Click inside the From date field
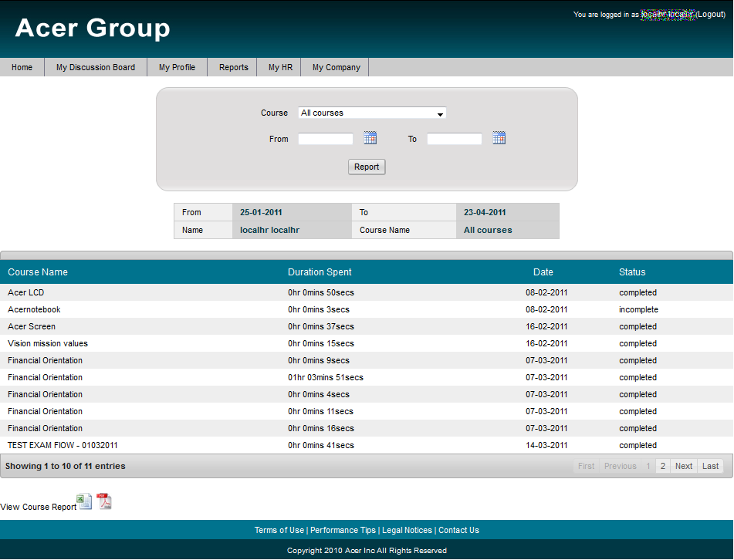Image resolution: width=734 pixels, height=560 pixels. (x=325, y=139)
